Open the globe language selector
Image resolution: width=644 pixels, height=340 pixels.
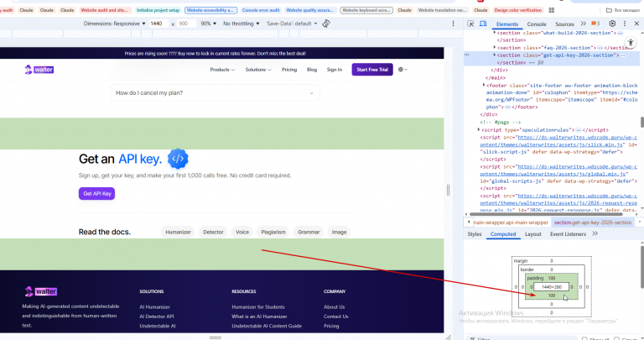(402, 70)
